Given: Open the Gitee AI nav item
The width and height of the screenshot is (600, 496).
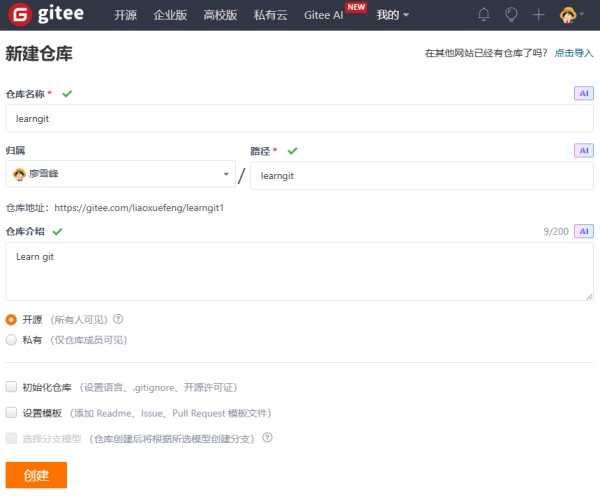Looking at the screenshot, I should (323, 15).
